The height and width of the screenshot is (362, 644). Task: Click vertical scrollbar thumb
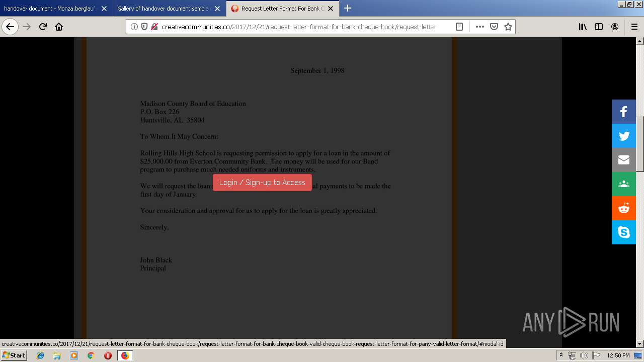click(640, 144)
